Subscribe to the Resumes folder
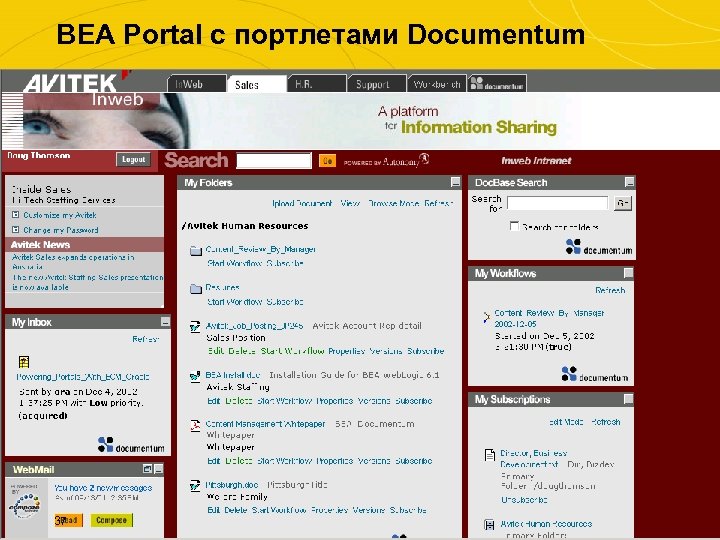This screenshot has height=540, width=720. 285,302
